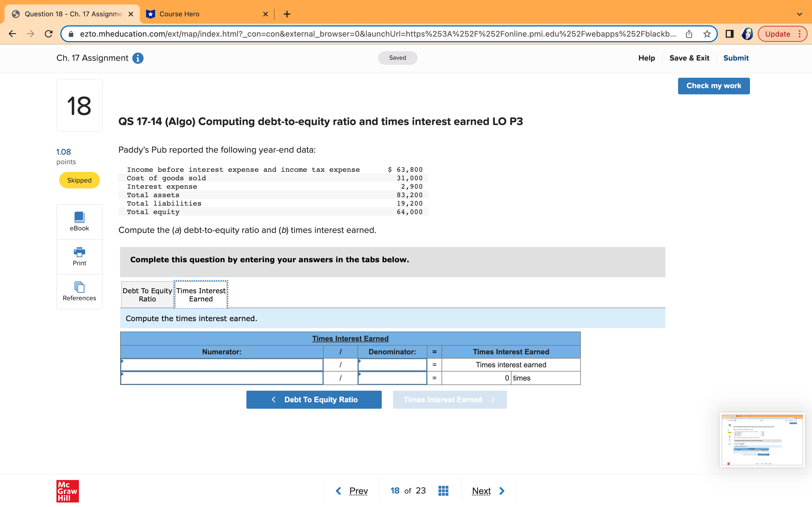Click the second row numerator input field
This screenshot has height=507, width=812.
point(221,378)
